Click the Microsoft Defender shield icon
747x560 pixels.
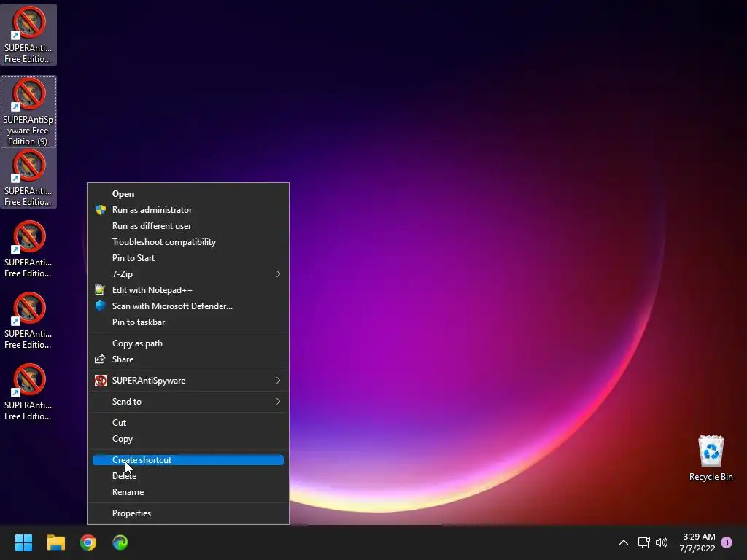click(100, 306)
